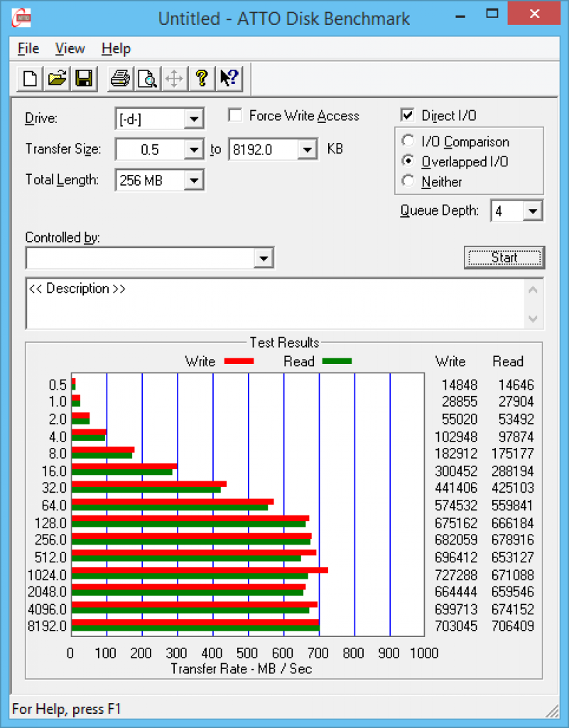
Task: Open About with the yellow question mark icon
Action: click(x=201, y=78)
